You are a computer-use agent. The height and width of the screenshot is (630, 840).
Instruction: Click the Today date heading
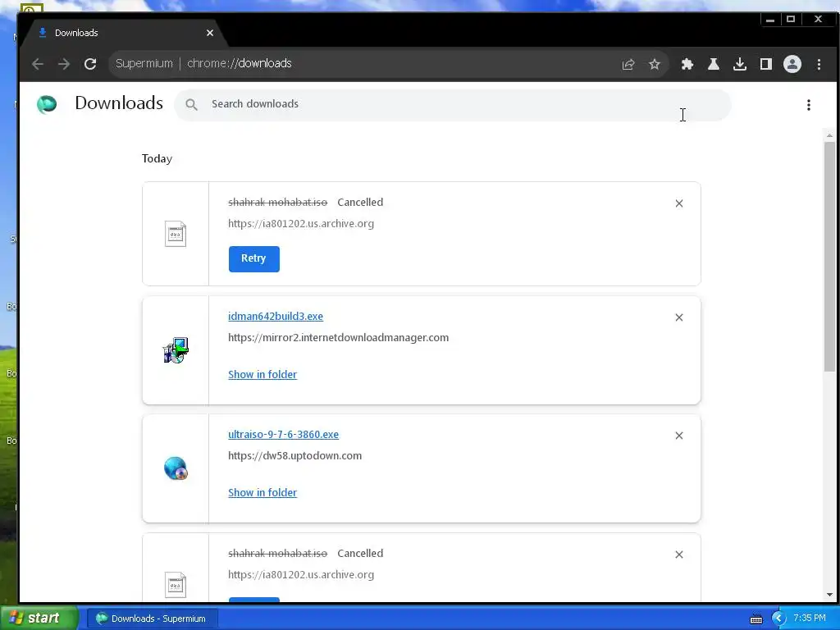click(157, 158)
